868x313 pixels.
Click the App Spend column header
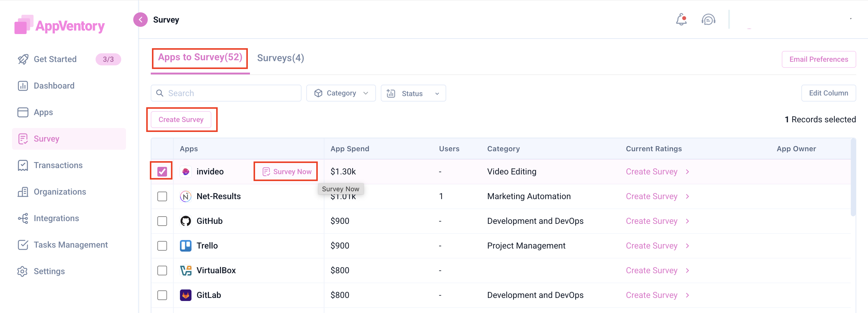[350, 149]
